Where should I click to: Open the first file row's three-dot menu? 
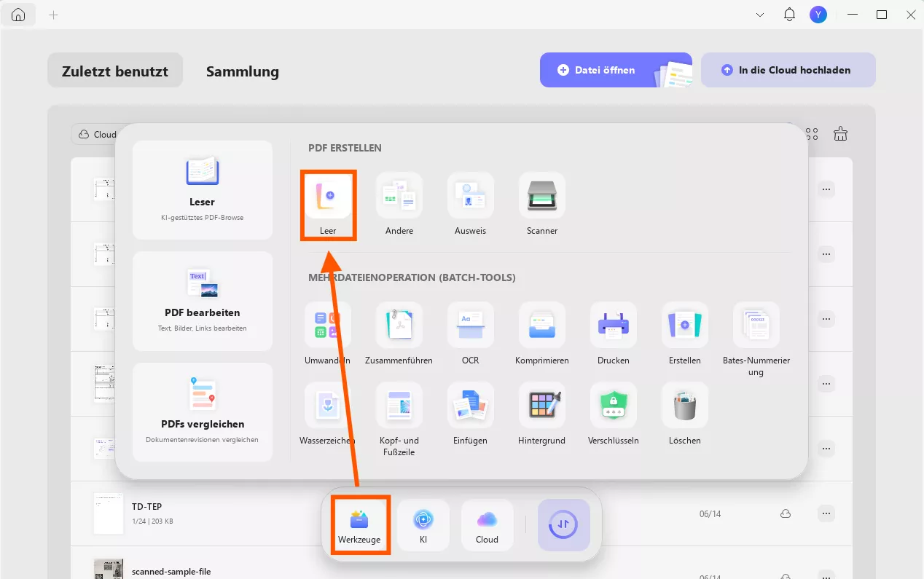(826, 189)
